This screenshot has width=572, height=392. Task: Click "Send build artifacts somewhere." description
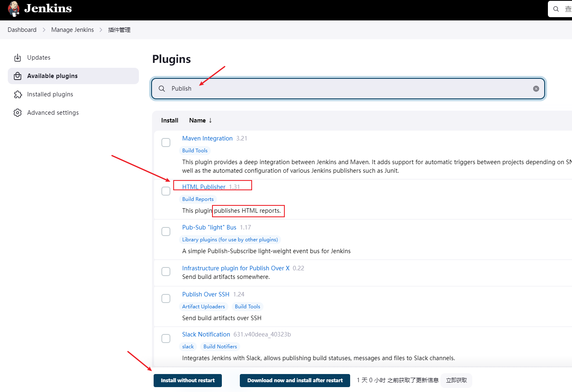(226, 277)
